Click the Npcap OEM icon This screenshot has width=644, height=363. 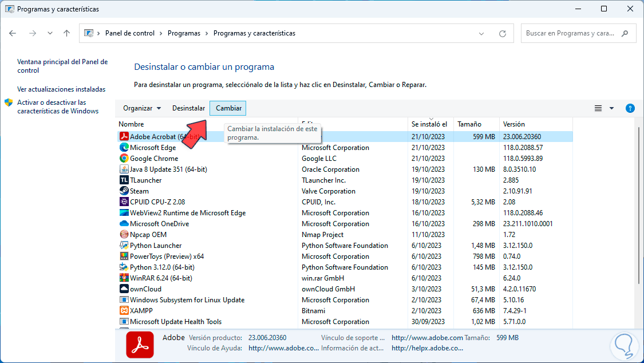click(x=124, y=235)
